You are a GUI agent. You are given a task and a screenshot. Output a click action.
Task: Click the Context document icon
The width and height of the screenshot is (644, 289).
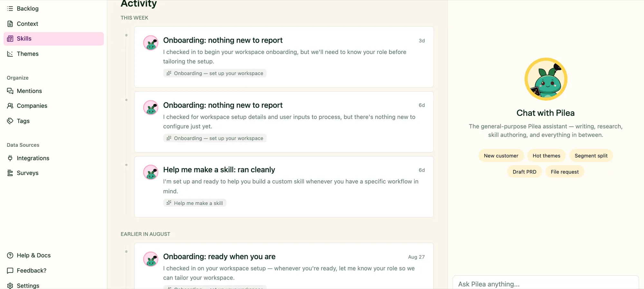pos(10,24)
